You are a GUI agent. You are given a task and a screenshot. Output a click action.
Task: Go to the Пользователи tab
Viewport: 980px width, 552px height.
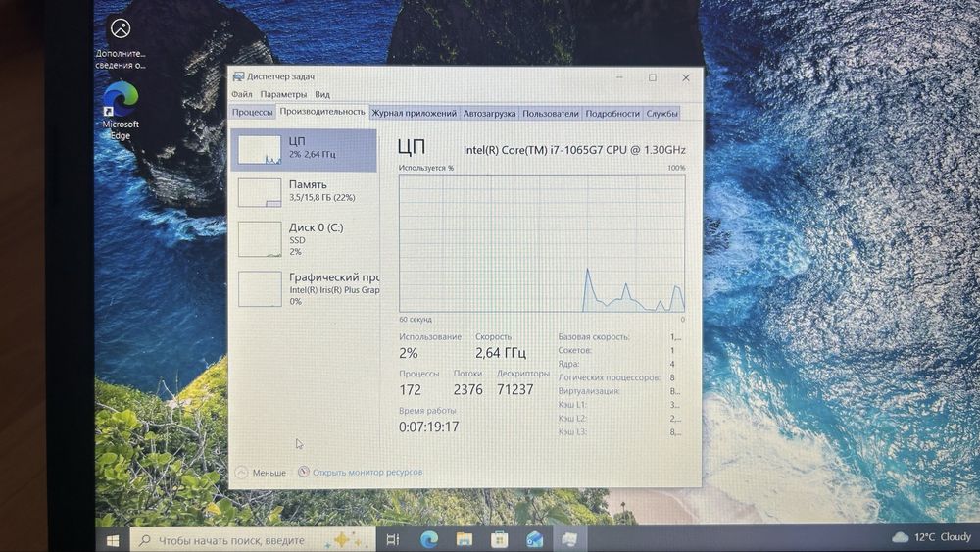(550, 113)
